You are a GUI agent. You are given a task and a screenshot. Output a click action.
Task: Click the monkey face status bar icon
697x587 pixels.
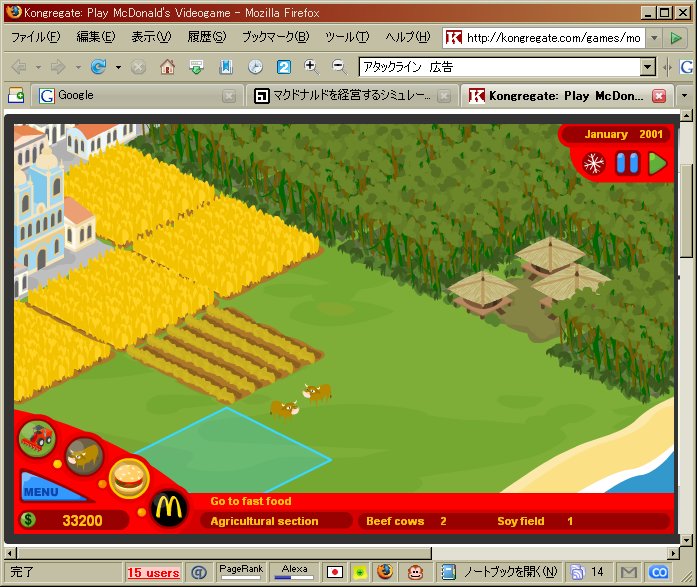[415, 572]
